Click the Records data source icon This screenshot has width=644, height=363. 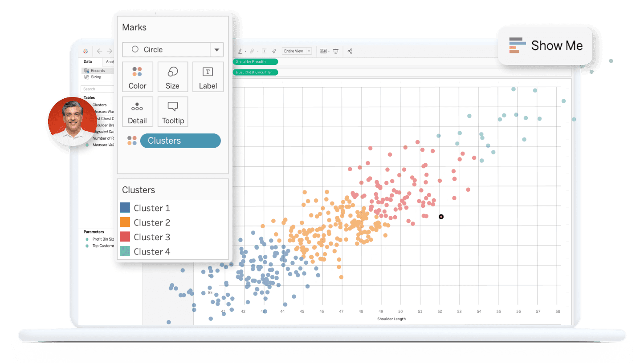coord(87,71)
